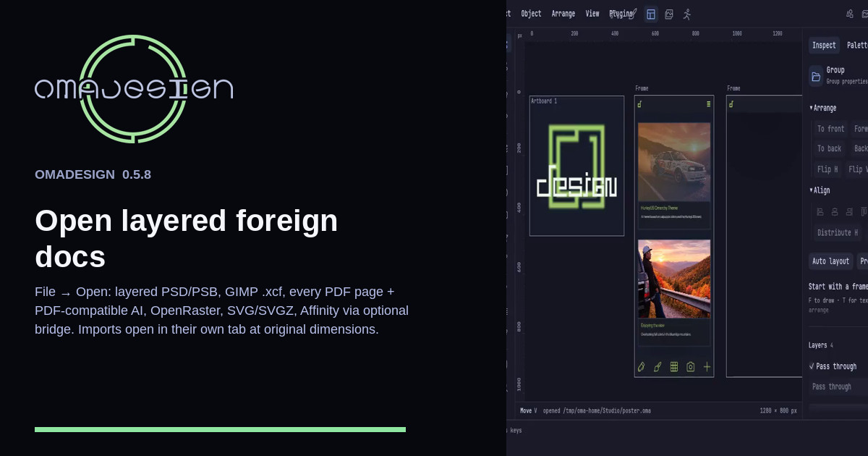Click the plus icon in frame bottom bar
The height and width of the screenshot is (456, 868).
[707, 367]
